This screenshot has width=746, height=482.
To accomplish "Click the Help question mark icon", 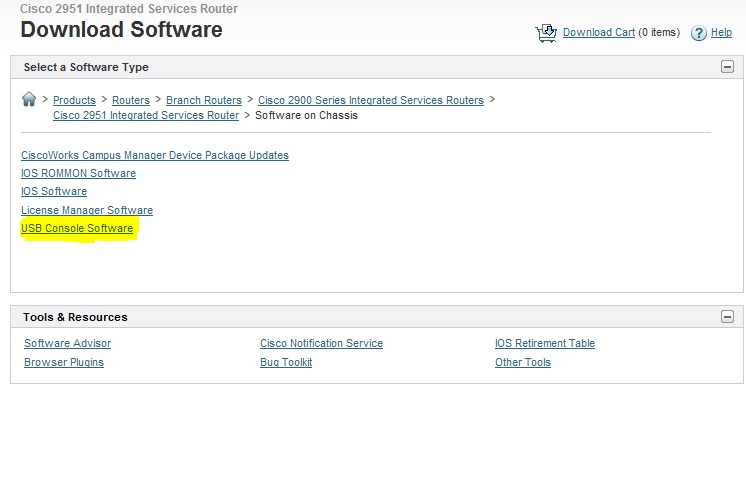I will tap(698, 33).
